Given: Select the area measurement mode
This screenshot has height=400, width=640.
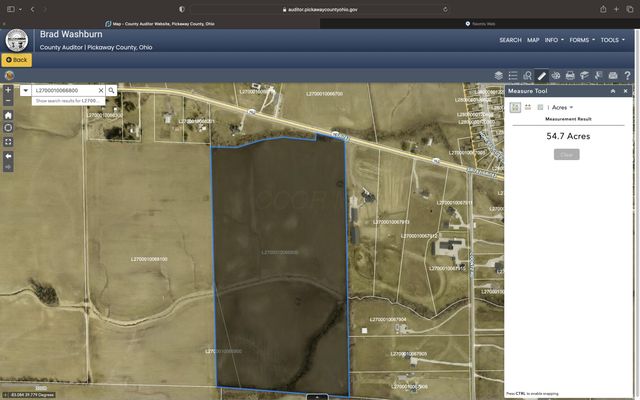Looking at the screenshot, I should pos(515,106).
